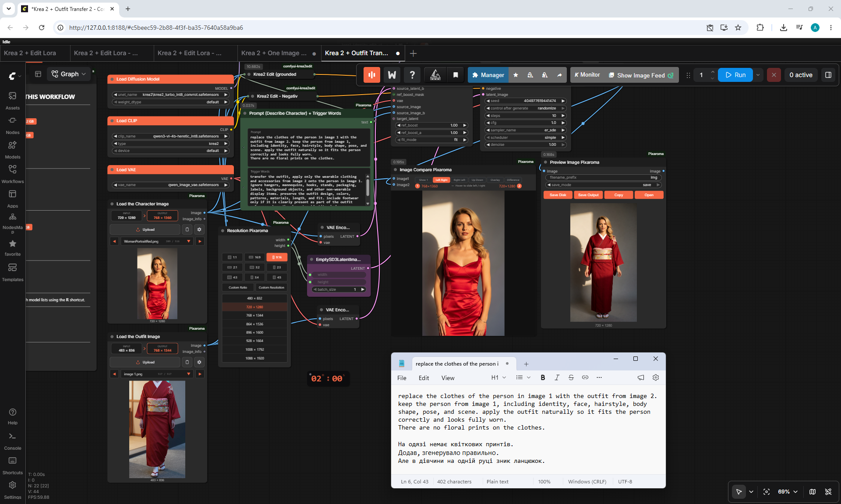This screenshot has width=841, height=504.
Task: Open Notepad H1 heading dropdown
Action: click(x=498, y=377)
